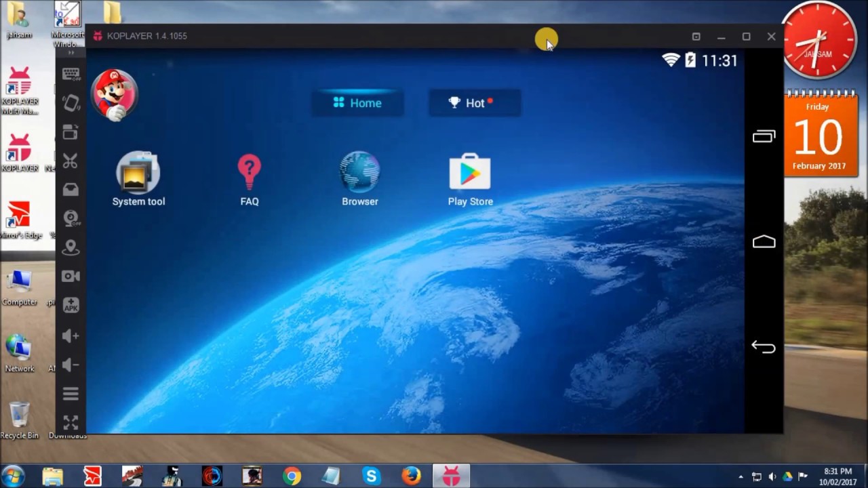Image resolution: width=868 pixels, height=488 pixels.
Task: Click the volume up icon in sidebar
Action: click(71, 335)
